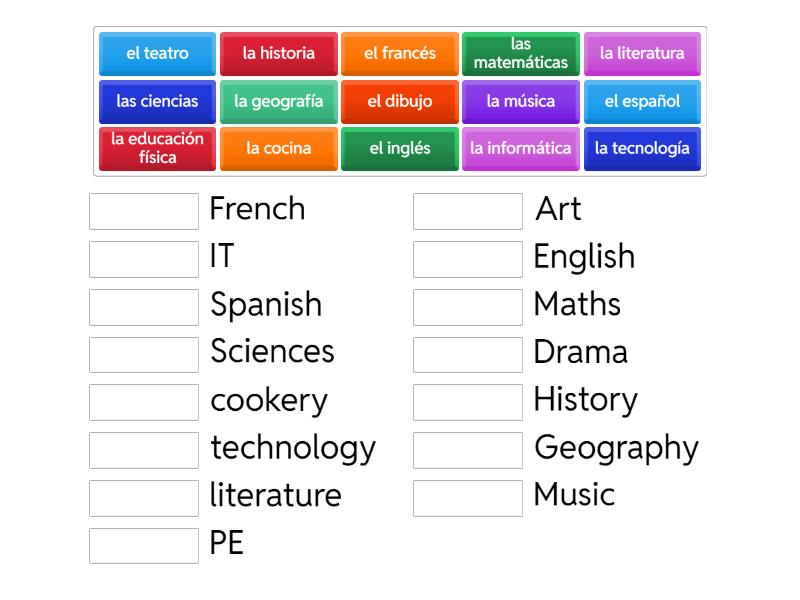Select the 'el español' tile
The width and height of the screenshot is (800, 600).
[642, 101]
